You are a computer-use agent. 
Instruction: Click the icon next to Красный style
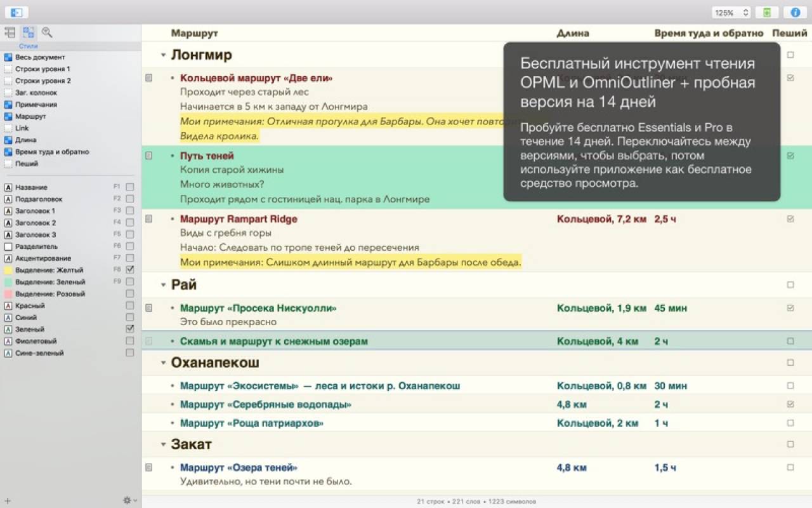pyautogui.click(x=8, y=305)
